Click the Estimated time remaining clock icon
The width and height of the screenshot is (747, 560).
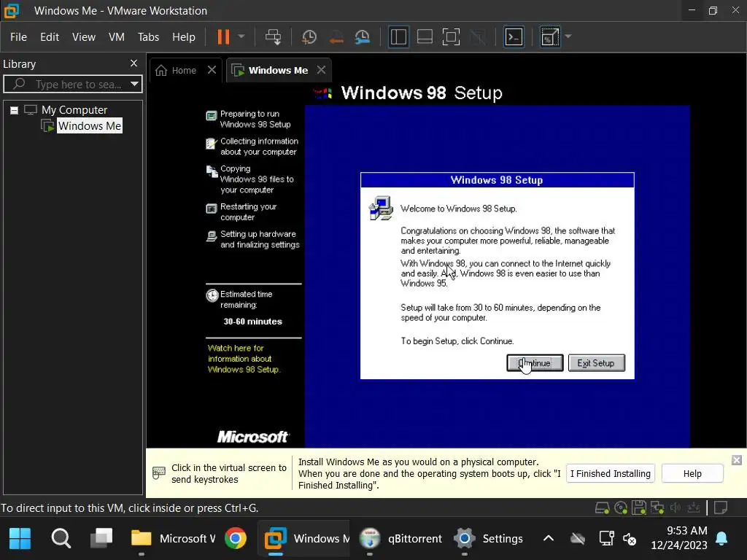click(x=212, y=296)
